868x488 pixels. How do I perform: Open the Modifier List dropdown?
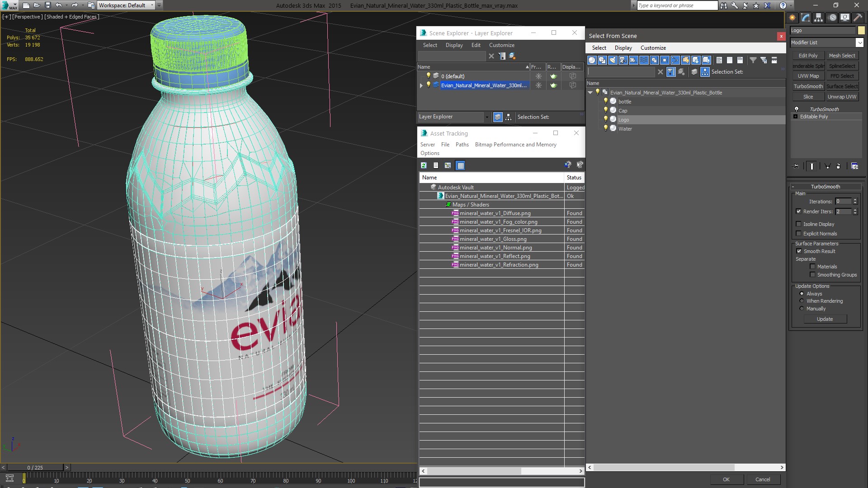tap(859, 42)
